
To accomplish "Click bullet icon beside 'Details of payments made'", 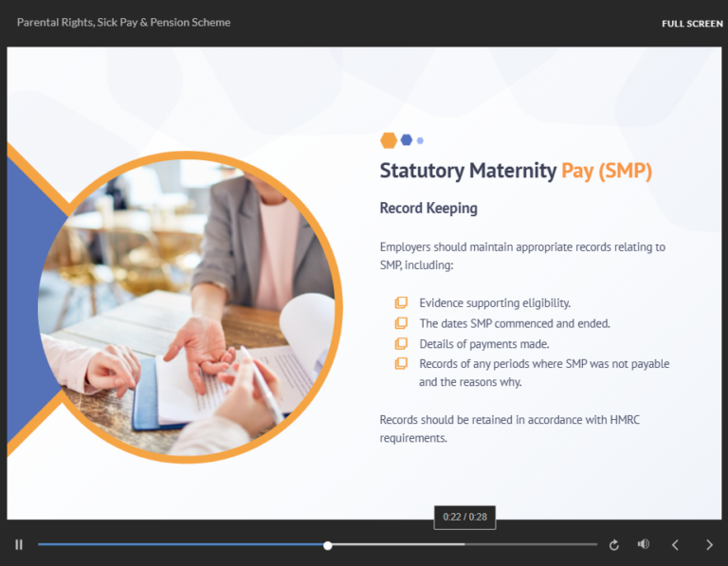I will click(x=401, y=343).
